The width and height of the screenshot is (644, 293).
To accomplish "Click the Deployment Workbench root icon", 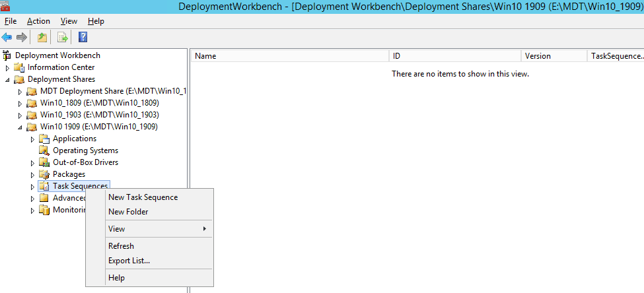I will point(7,55).
